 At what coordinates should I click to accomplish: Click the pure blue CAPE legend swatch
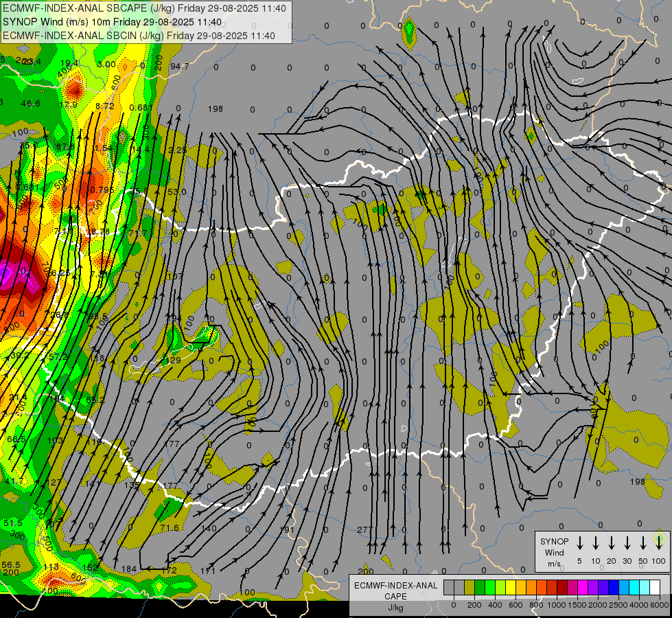613,587
